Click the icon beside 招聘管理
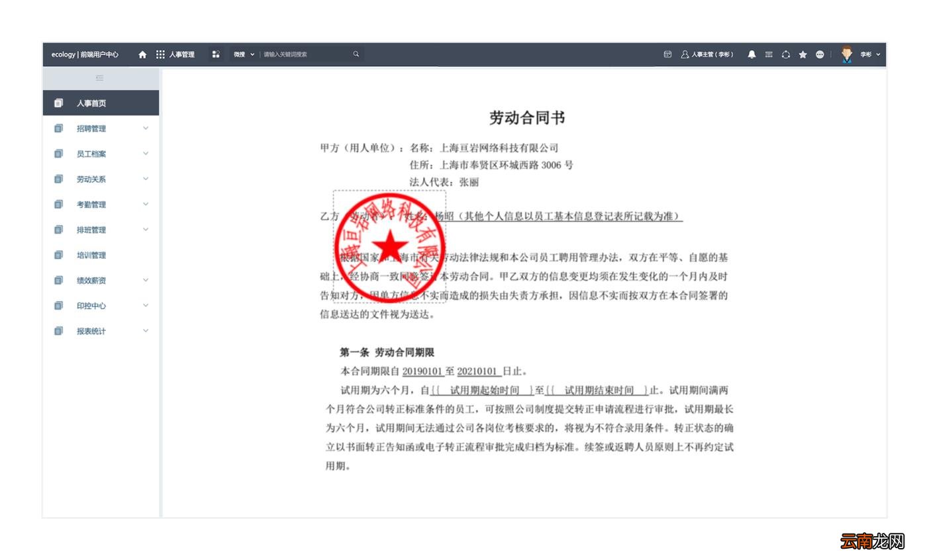Image resolution: width=929 pixels, height=560 pixels. click(58, 128)
